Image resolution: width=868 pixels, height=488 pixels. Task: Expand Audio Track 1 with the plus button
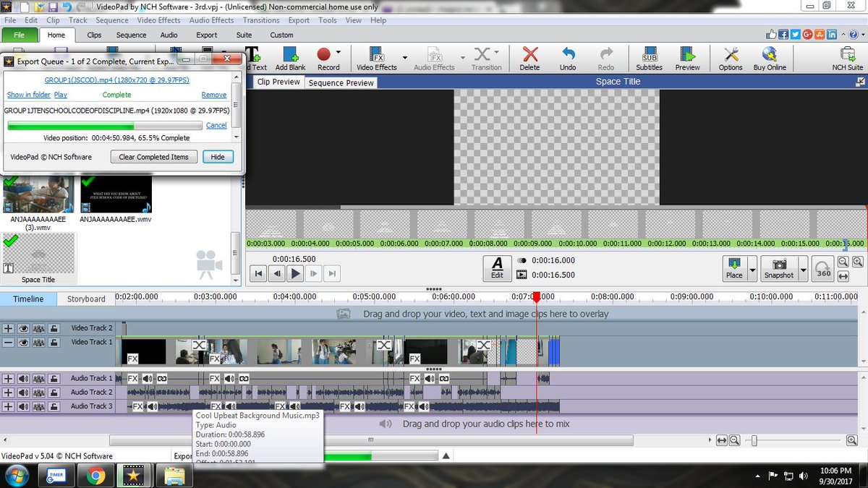tap(8, 378)
